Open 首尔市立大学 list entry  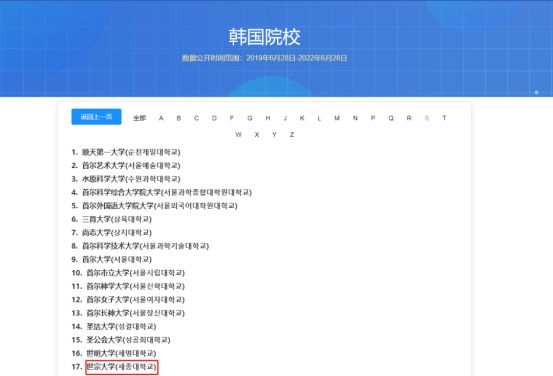click(135, 273)
